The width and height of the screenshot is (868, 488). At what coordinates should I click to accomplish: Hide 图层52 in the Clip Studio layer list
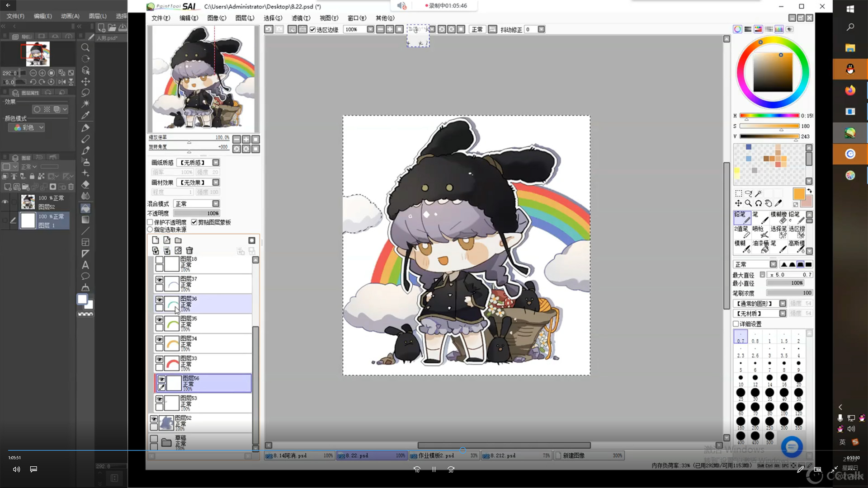[x=5, y=202]
